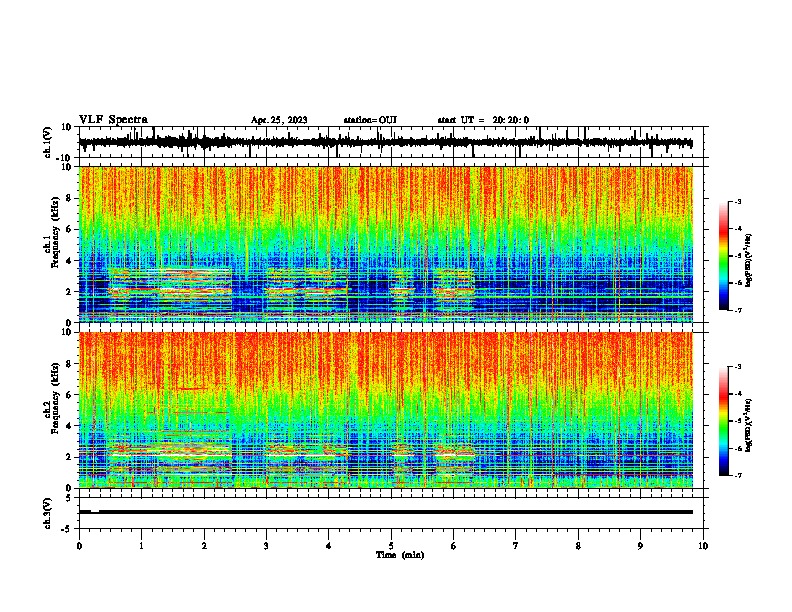Screen dimensions: 792x612
Task: Click the "start UT = 20:20:0" header text
Action: [x=483, y=120]
